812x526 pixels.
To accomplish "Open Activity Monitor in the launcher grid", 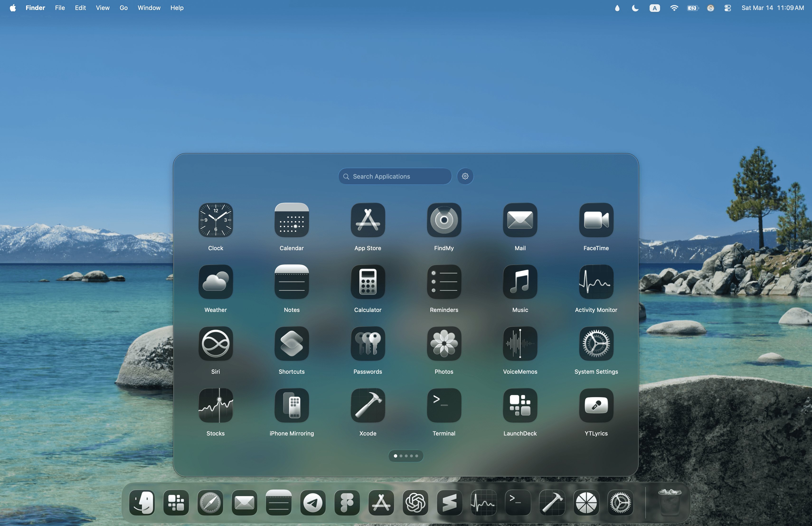I will click(596, 282).
